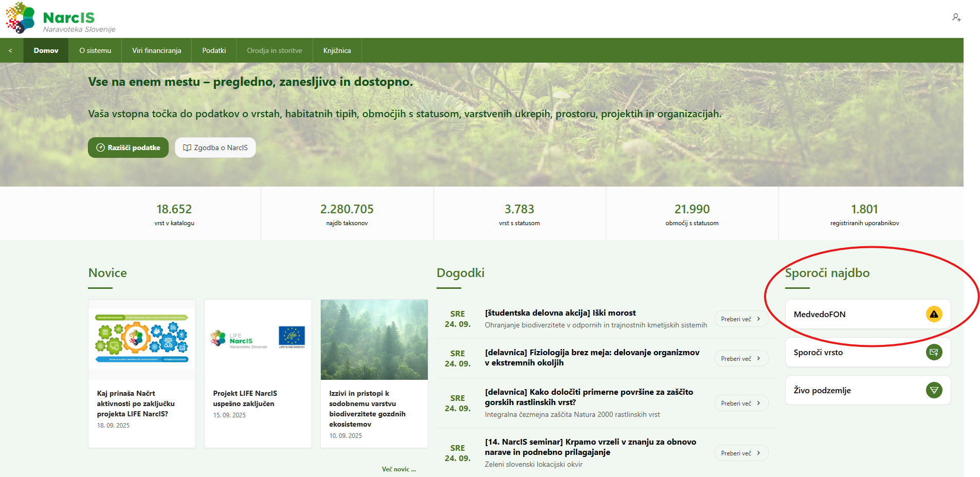Image resolution: width=980 pixels, height=477 pixels.
Task: Open the O sistemu menu
Action: pos(95,50)
